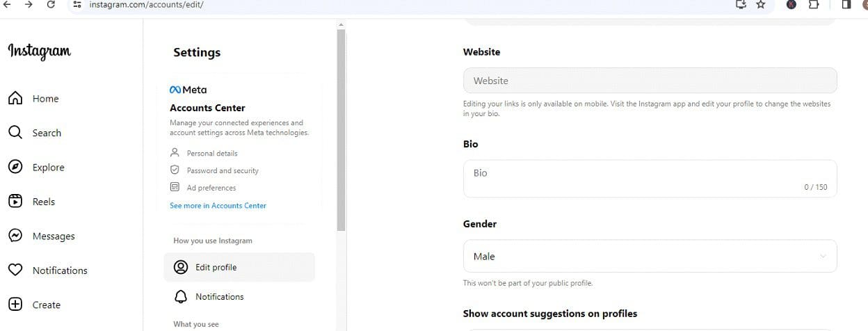Select Edit profile in settings
Screen dimensions: 868x331
(239, 267)
